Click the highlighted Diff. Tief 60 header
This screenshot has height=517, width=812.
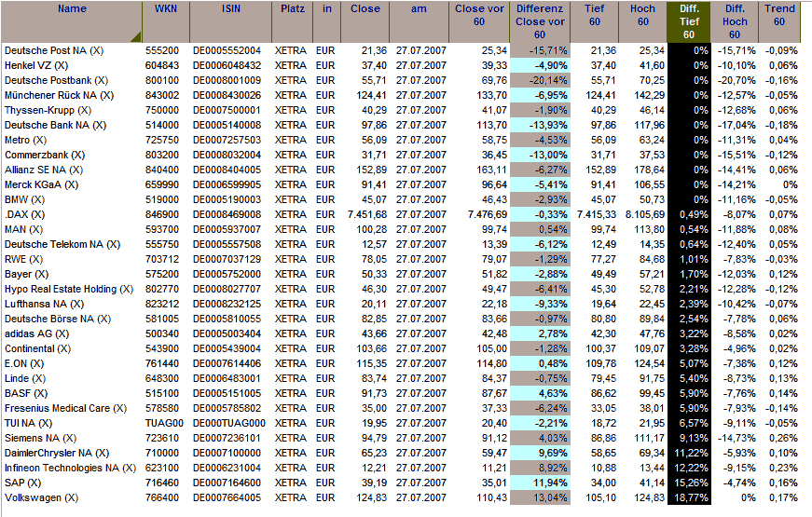(689, 21)
